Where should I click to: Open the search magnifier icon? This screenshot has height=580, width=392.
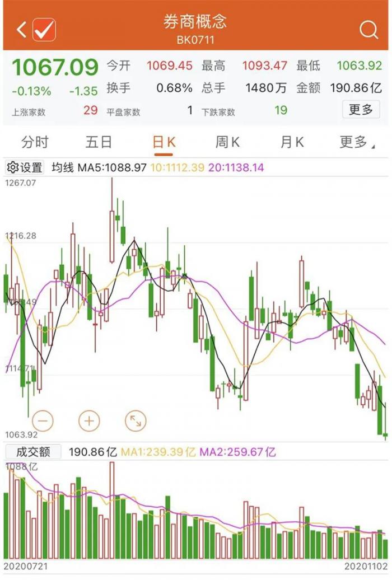point(368,30)
